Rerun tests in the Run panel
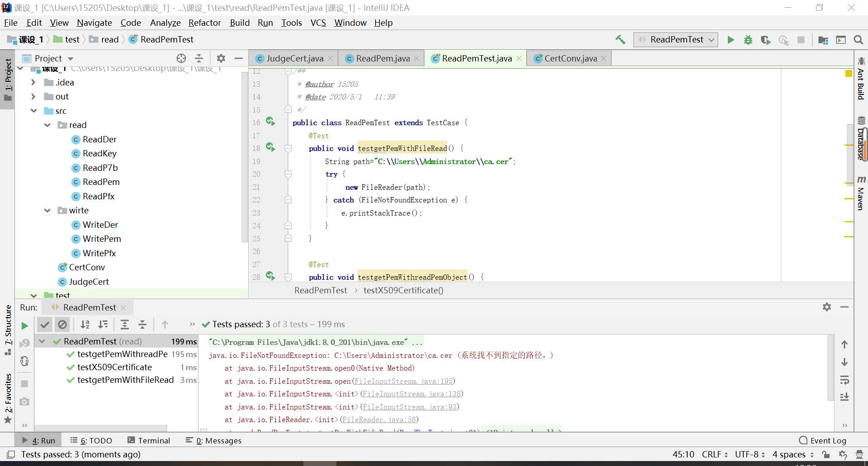868x466 pixels. (25, 325)
